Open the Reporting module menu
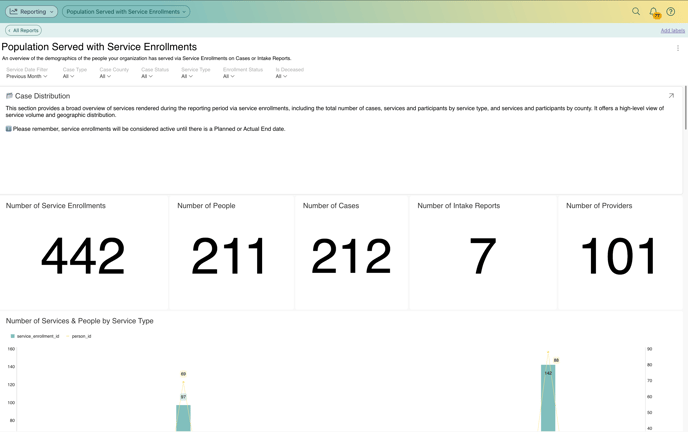 coord(32,12)
